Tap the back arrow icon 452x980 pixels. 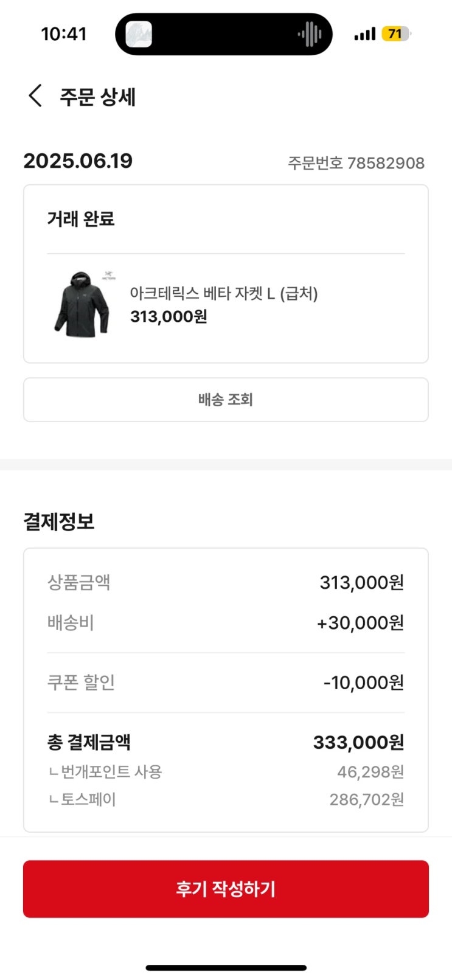pos(35,96)
